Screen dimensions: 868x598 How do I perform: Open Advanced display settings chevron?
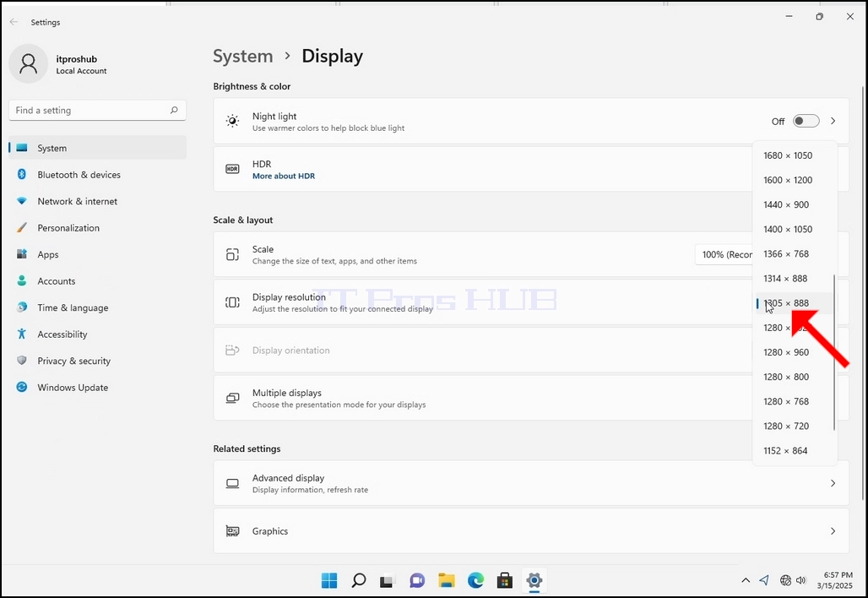(x=833, y=483)
